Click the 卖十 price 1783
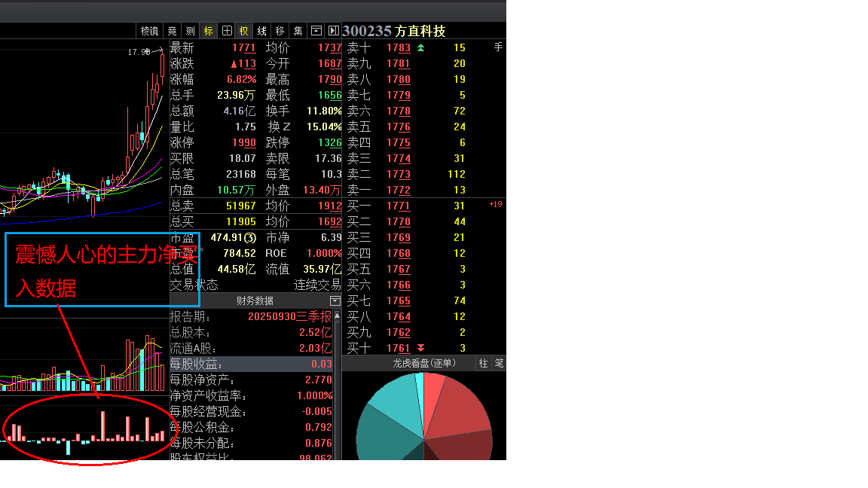868x488 pixels. [x=399, y=47]
